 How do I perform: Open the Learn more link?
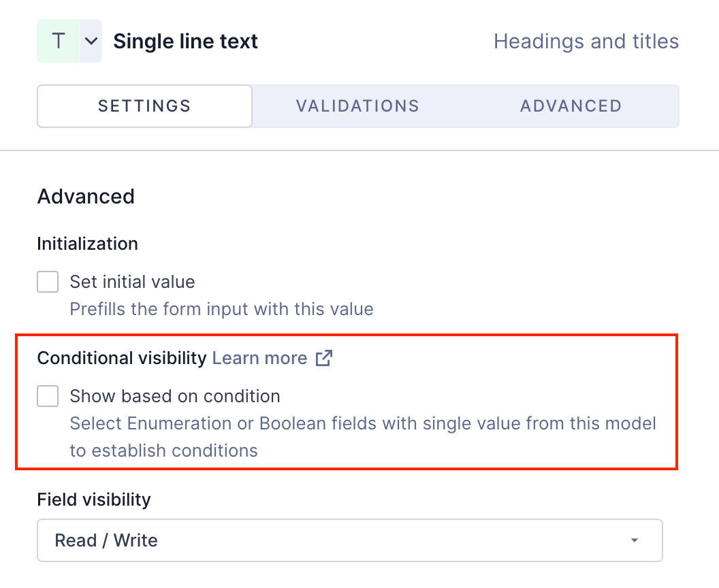pyautogui.click(x=259, y=357)
